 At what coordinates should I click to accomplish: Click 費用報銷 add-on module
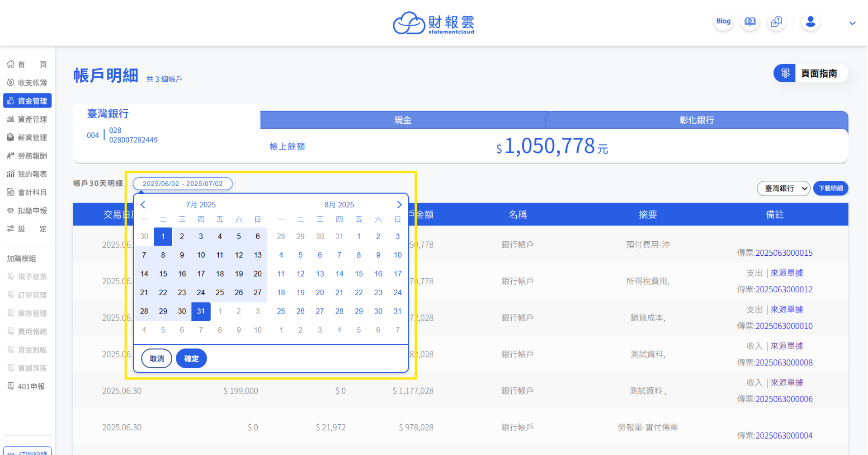tap(27, 331)
